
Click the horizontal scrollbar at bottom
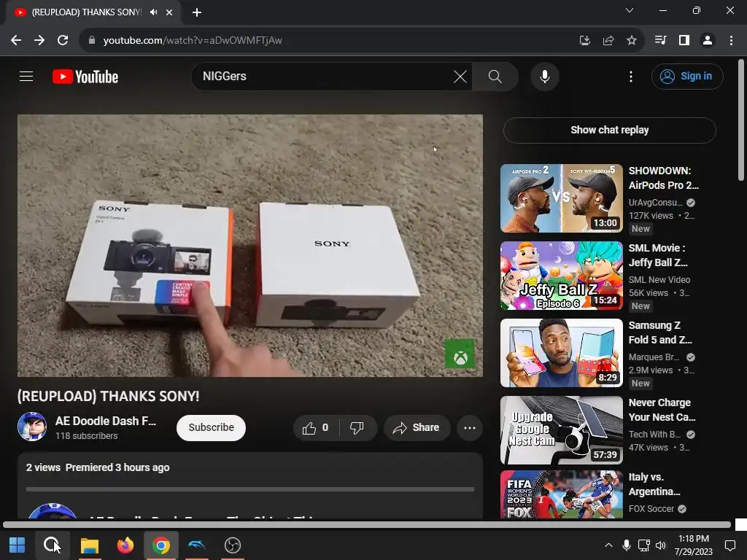tap(367, 525)
